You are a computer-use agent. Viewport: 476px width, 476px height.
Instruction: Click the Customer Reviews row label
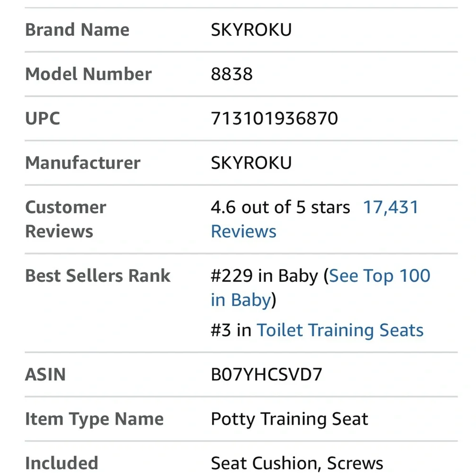point(66,219)
